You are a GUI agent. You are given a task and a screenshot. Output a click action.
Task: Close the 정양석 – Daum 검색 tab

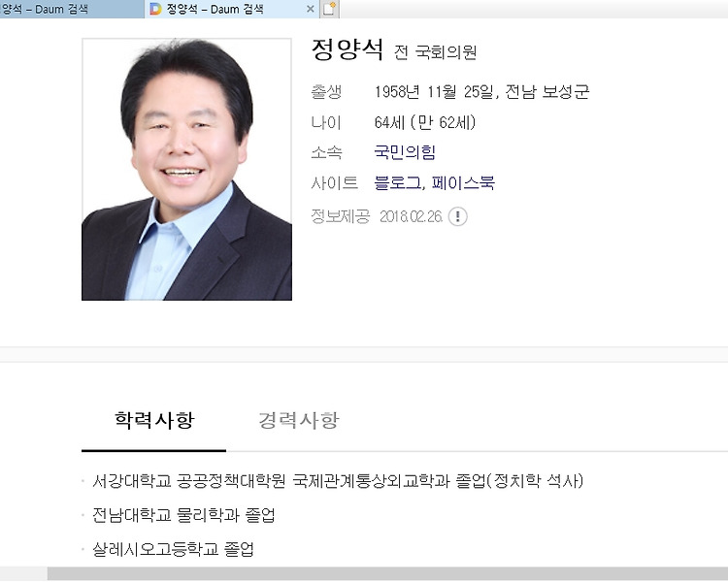coord(311,9)
